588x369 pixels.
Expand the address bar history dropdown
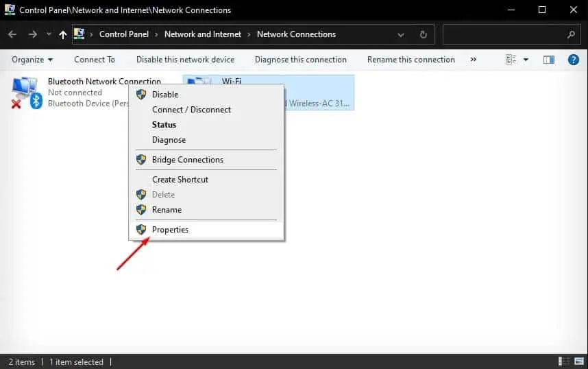[401, 34]
